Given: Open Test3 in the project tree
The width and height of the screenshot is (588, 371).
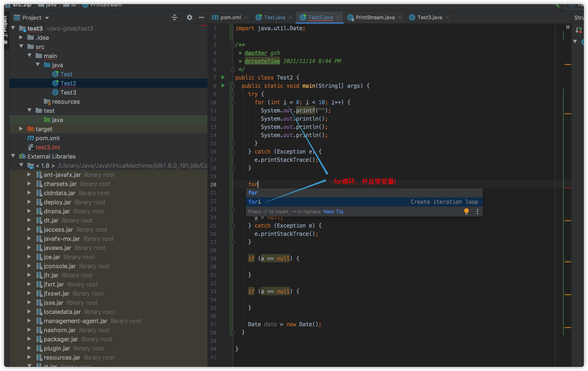Looking at the screenshot, I should pos(68,92).
